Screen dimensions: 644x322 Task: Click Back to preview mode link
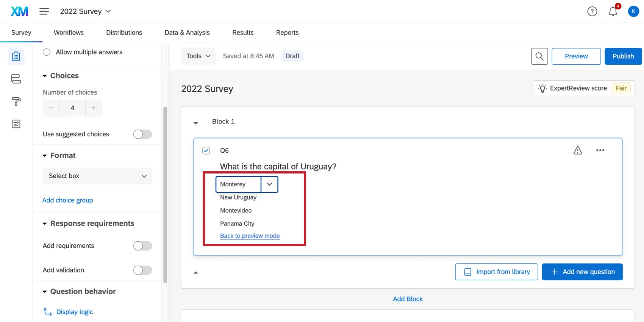250,236
